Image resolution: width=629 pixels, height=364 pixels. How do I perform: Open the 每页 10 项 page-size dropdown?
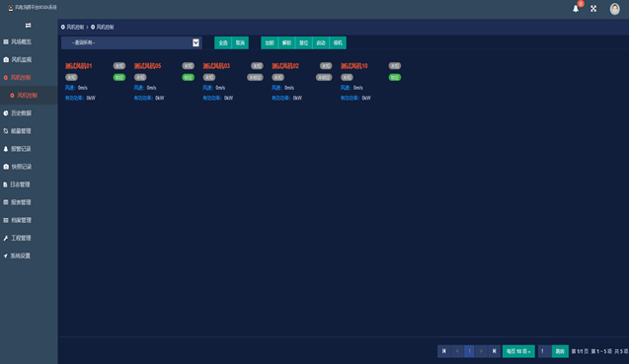click(x=518, y=351)
